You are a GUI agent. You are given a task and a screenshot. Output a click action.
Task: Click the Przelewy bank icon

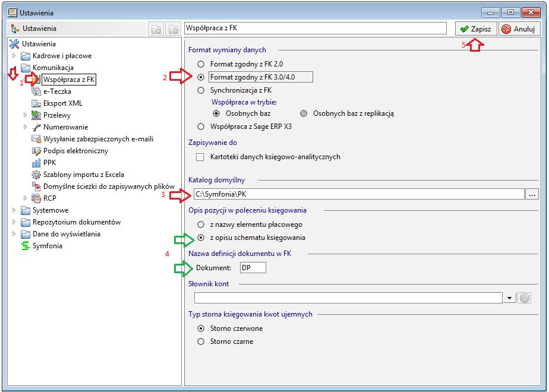(36, 115)
